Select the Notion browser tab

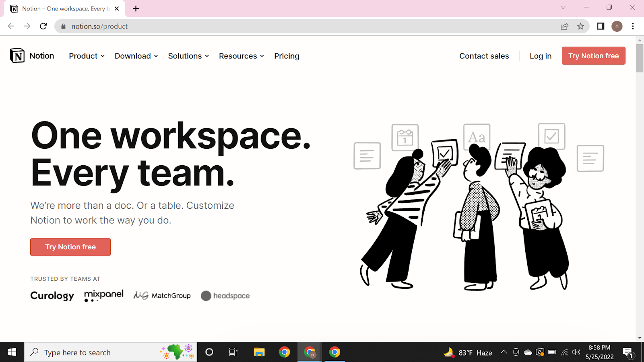[x=64, y=8]
